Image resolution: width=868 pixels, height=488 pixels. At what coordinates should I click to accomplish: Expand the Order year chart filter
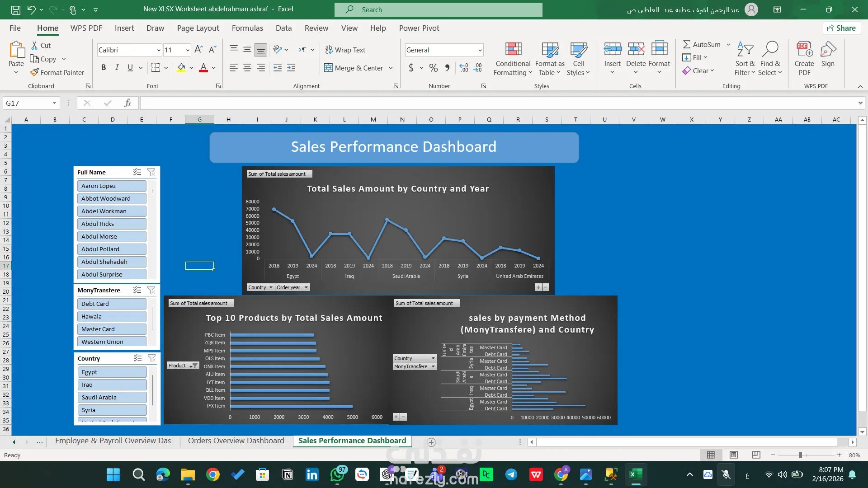(x=306, y=287)
